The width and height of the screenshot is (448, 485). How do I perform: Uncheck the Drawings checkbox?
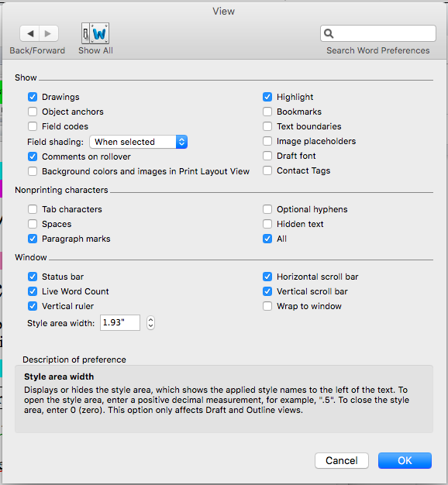pos(33,97)
